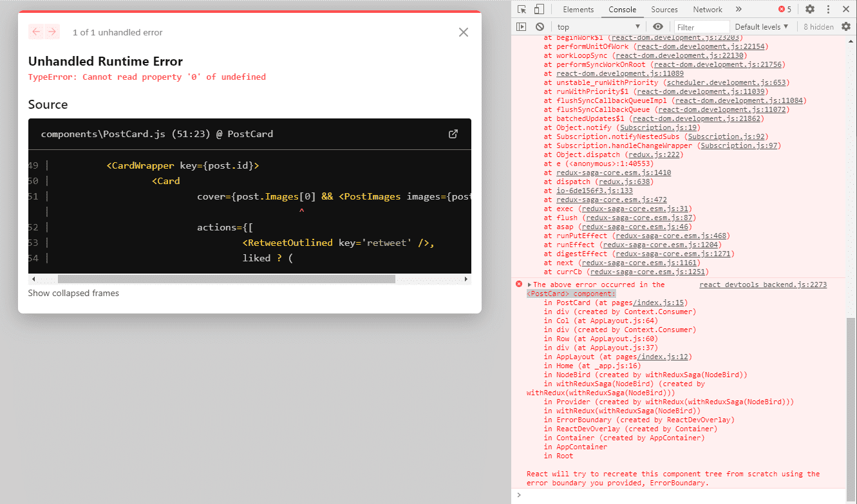Show the console sidebar

(522, 27)
